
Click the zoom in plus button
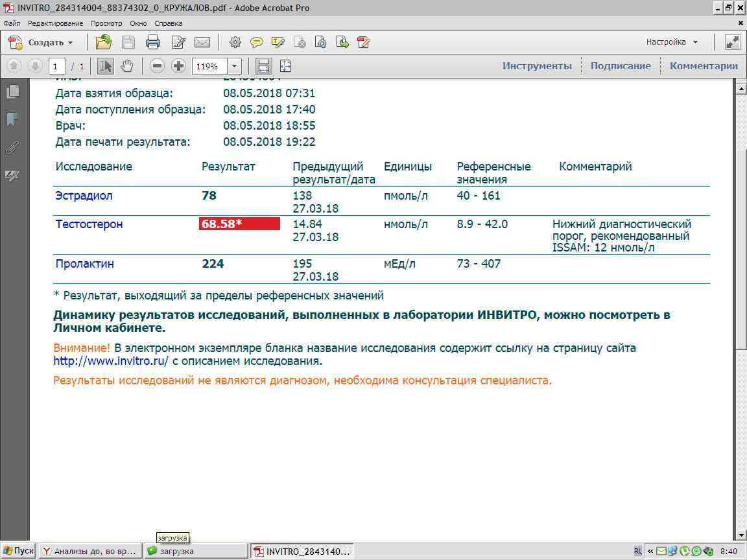click(x=178, y=66)
